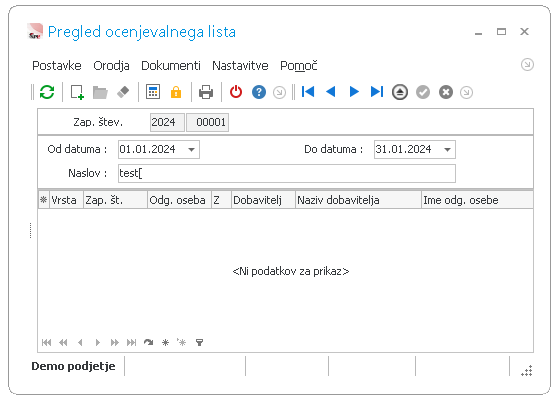This screenshot has height=400, width=558.
Task: Open the Postavke menu
Action: 57,65
